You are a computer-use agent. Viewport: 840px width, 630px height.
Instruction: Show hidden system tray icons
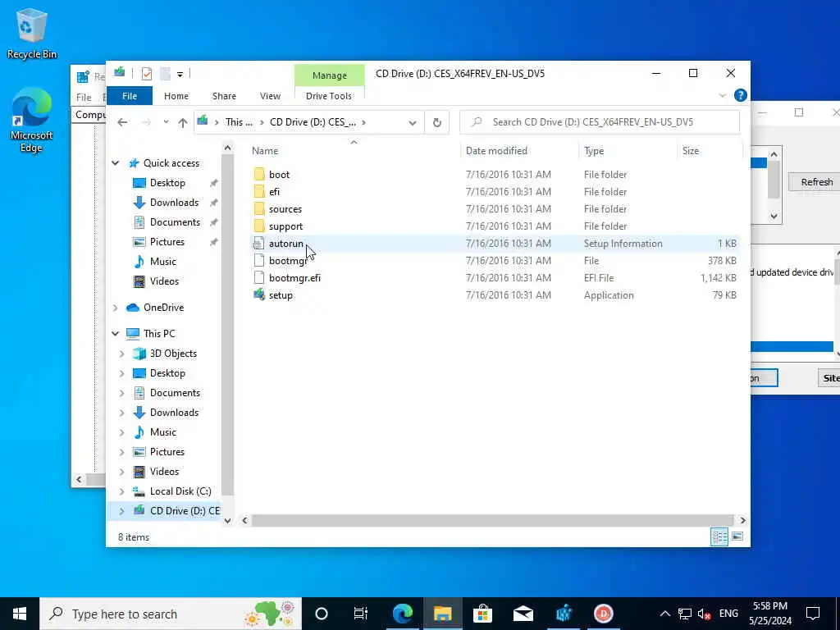tap(664, 614)
